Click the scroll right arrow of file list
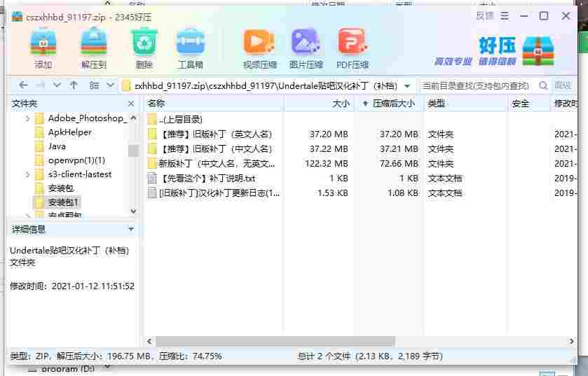The image size is (588, 376). pos(571,342)
